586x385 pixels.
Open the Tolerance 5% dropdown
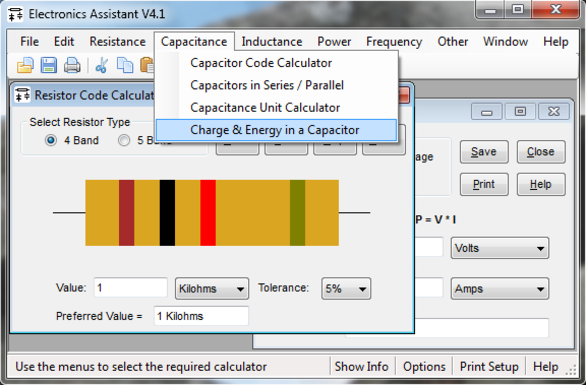coord(346,289)
